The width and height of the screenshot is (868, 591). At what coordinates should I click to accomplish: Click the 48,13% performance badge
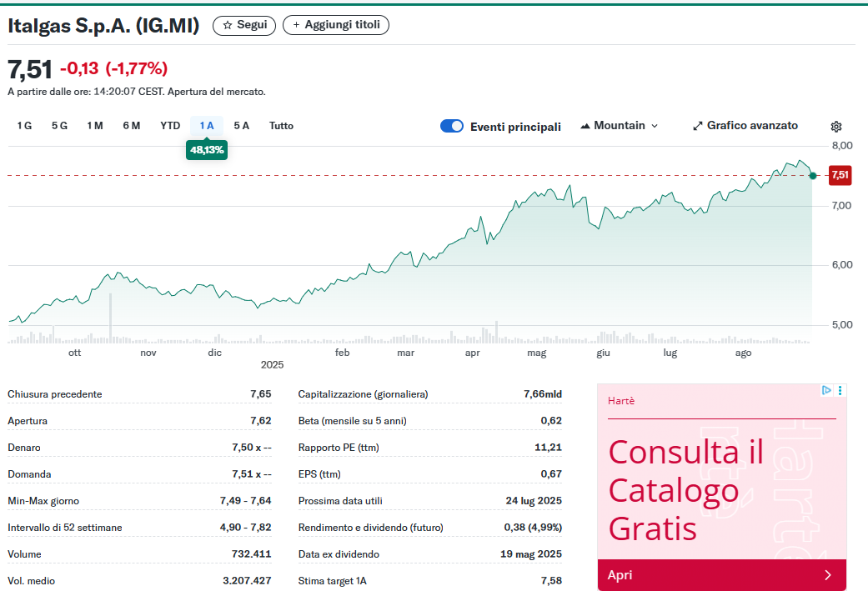click(207, 150)
